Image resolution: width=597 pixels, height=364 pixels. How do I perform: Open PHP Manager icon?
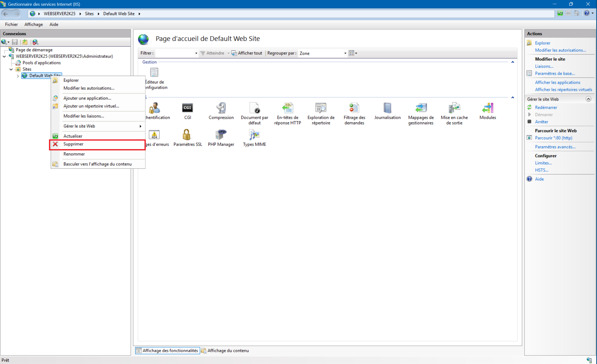(x=221, y=135)
